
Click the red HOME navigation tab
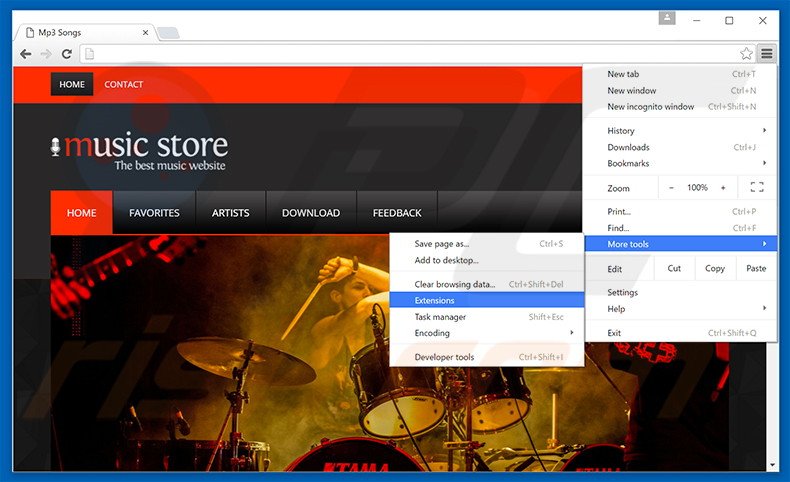tap(82, 213)
